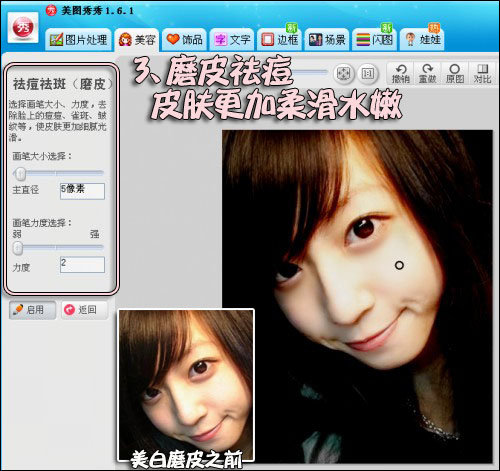This screenshot has width=500, height=471.
Task: Click the 祛痘祛斑（磨皮）panel heading
Action: click(63, 84)
